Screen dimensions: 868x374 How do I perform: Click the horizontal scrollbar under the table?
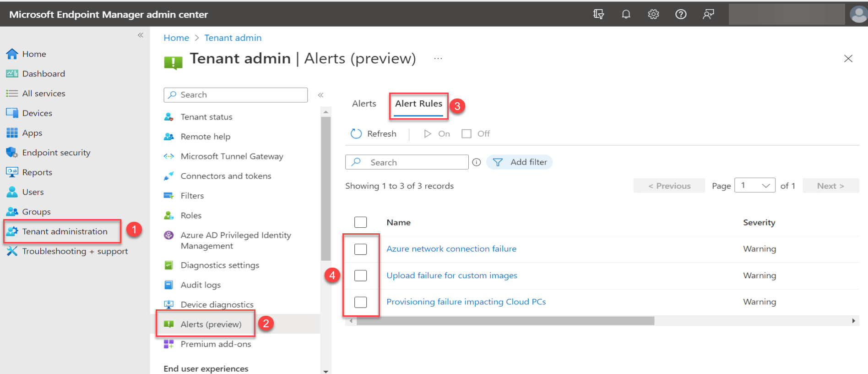505,321
